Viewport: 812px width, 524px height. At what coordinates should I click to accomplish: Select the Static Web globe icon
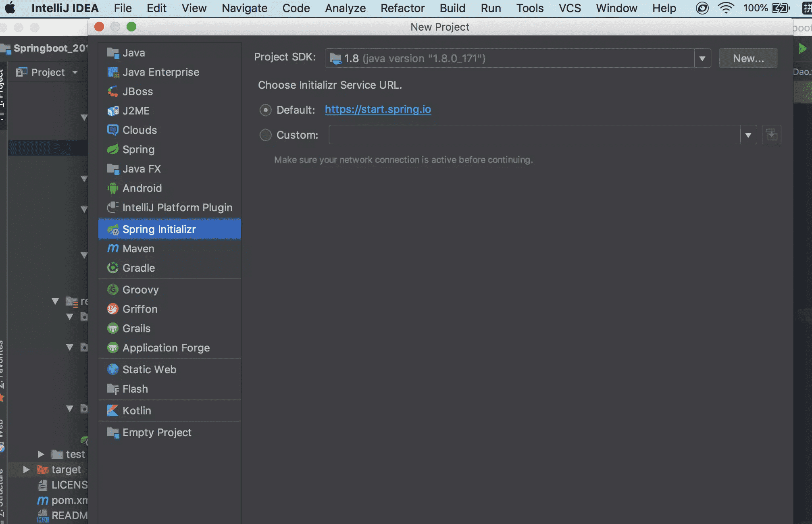[x=113, y=370]
